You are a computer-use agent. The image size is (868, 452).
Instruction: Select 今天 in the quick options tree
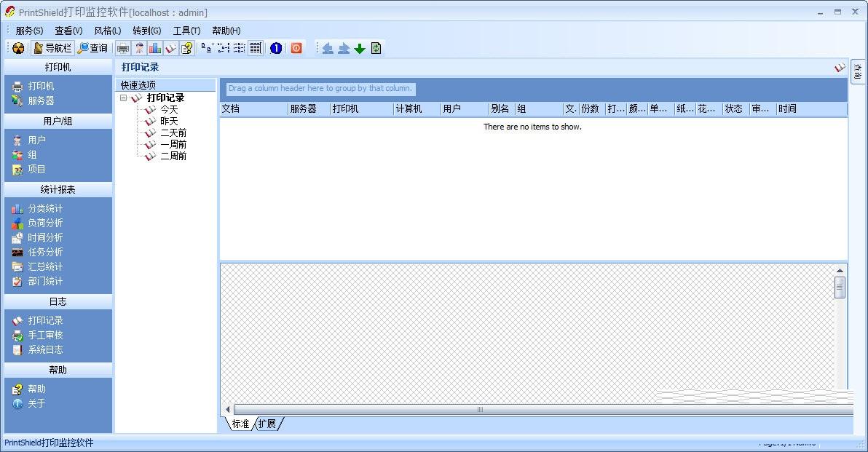tap(169, 109)
